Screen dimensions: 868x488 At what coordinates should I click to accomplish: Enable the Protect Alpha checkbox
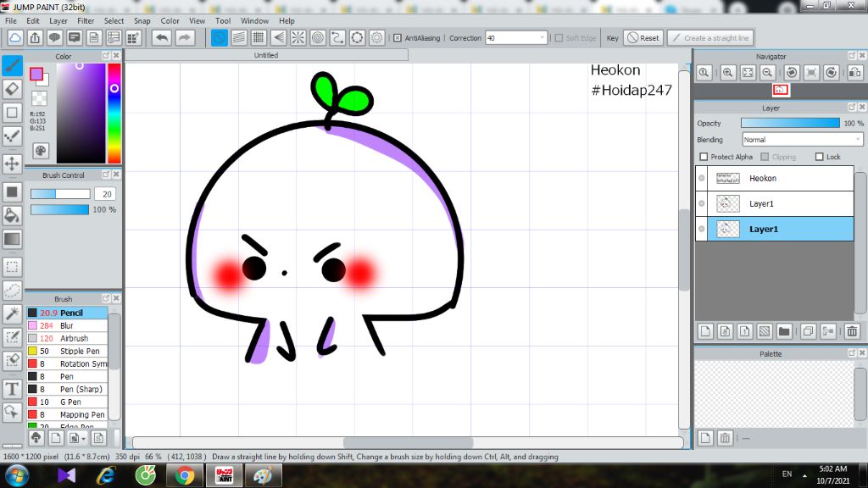click(704, 157)
